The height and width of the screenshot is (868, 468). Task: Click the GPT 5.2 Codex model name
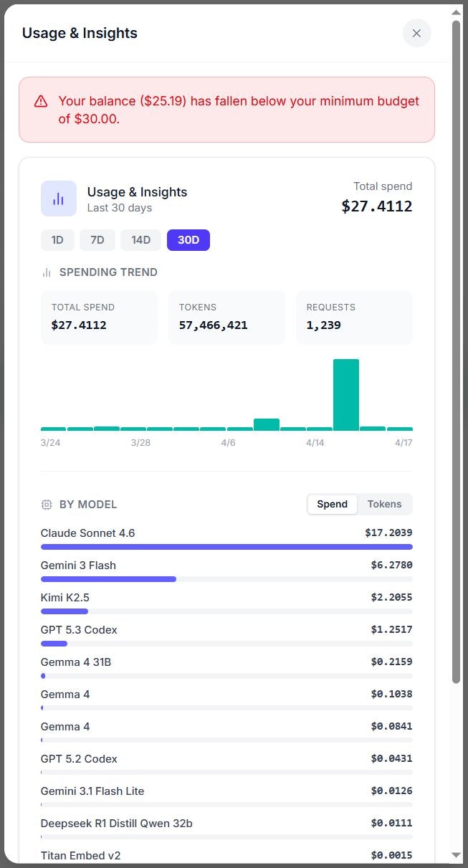[79, 759]
